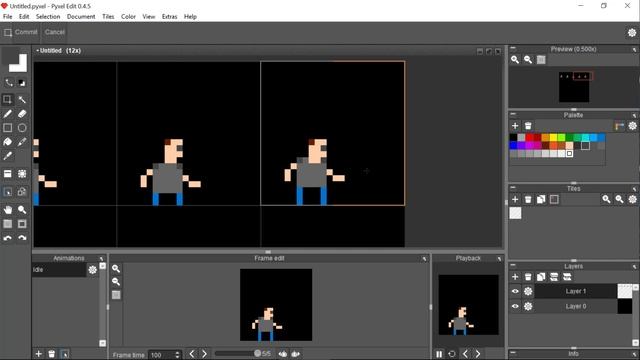Open the Selection menu
Screen dimensions: 640x360
pyautogui.click(x=48, y=17)
